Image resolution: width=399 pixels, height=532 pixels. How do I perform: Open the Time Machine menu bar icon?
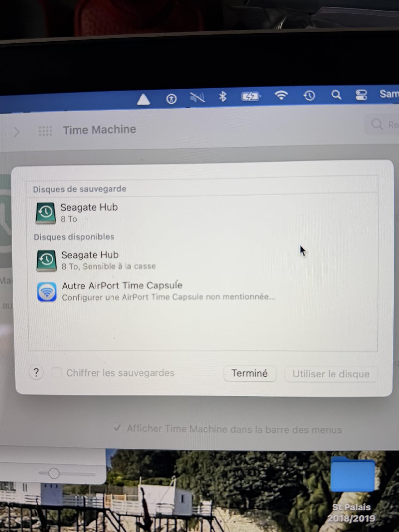point(309,96)
